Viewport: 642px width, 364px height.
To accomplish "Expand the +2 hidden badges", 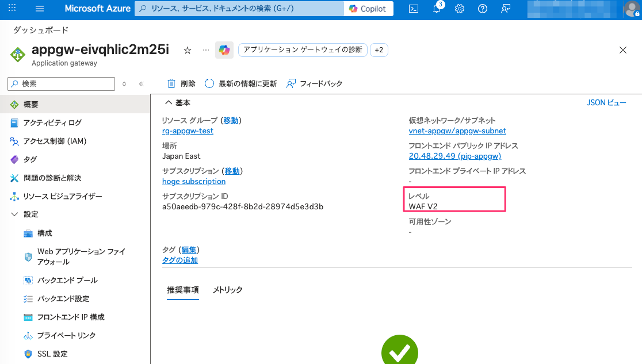I will click(x=380, y=50).
